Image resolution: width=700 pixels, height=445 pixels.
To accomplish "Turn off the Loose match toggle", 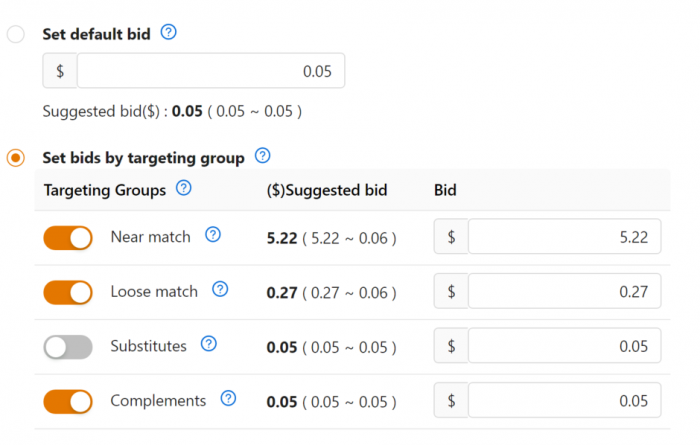I will (x=68, y=292).
